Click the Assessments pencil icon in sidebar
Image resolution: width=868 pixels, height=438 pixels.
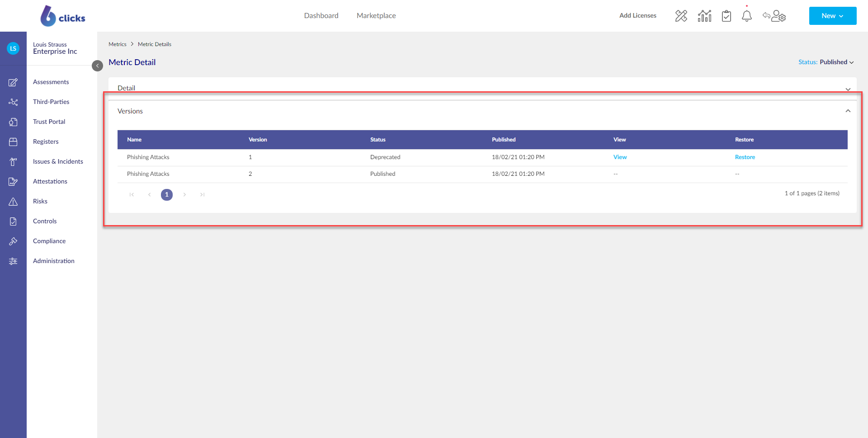pyautogui.click(x=13, y=82)
